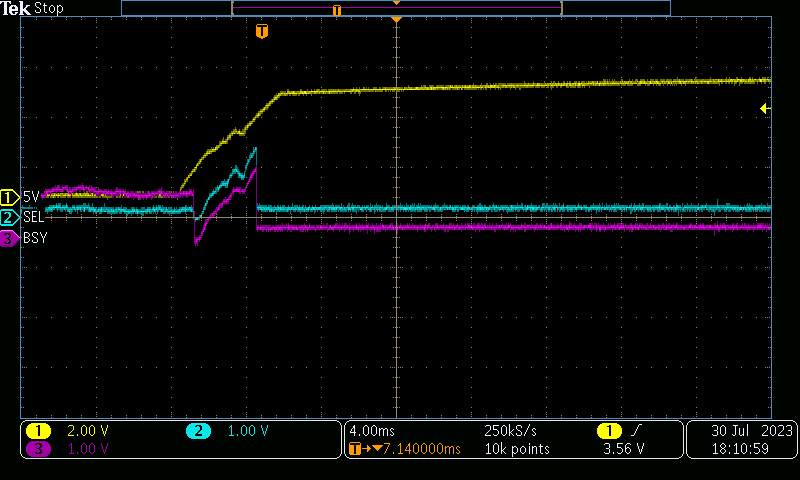The height and width of the screenshot is (480, 800).
Task: Click the yellow trigger level arrow at right edge
Action: (x=765, y=108)
